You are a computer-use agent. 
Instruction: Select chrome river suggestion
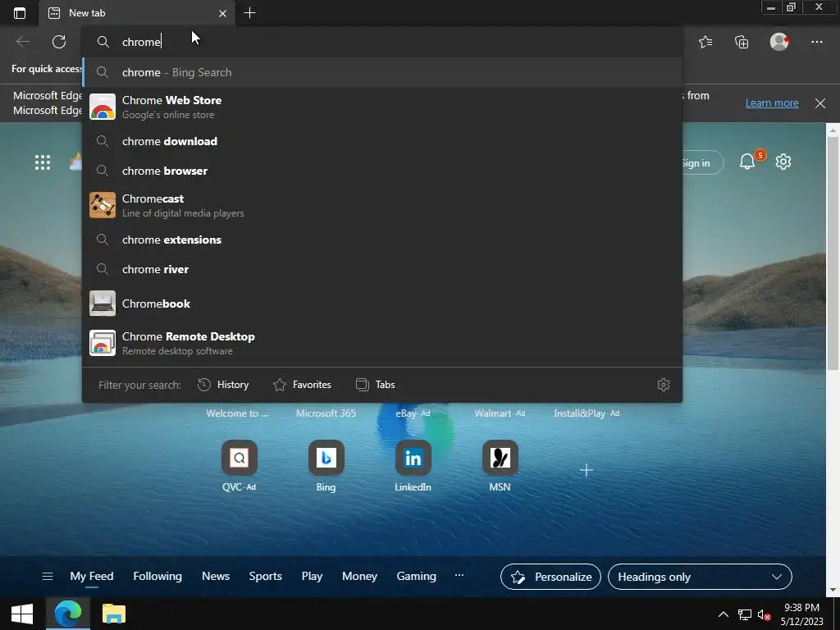coord(382,269)
